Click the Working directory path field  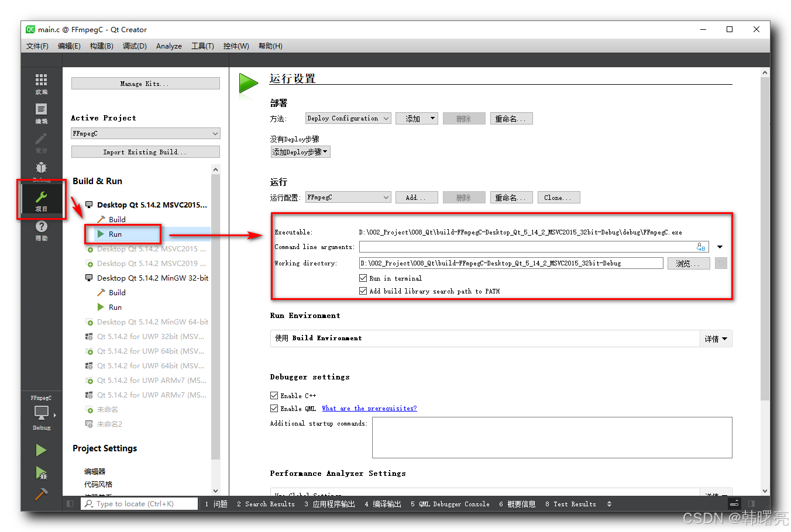point(511,263)
